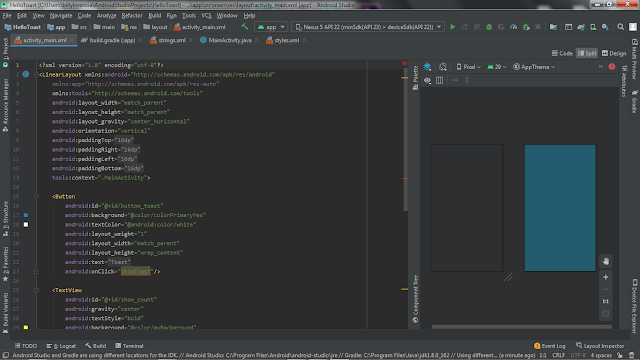The width and height of the screenshot is (640, 360).
Task: Select the Pan hand tool in preview
Action: tap(606, 261)
